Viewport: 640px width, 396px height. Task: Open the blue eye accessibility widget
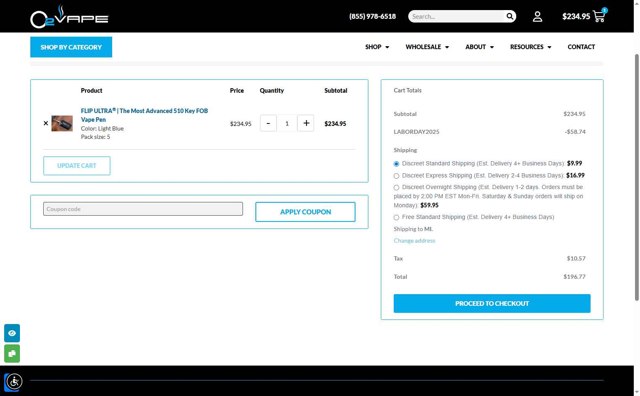(x=12, y=333)
